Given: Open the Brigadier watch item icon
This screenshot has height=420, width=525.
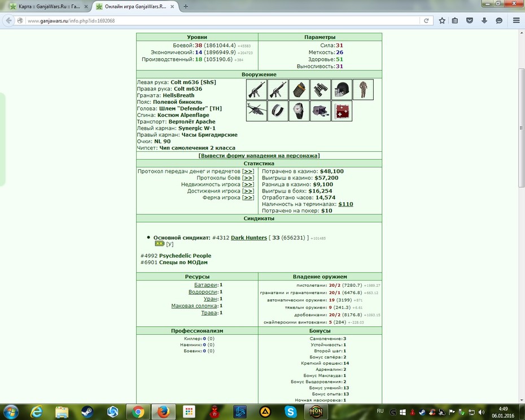Looking at the screenshot, I should 299,111.
